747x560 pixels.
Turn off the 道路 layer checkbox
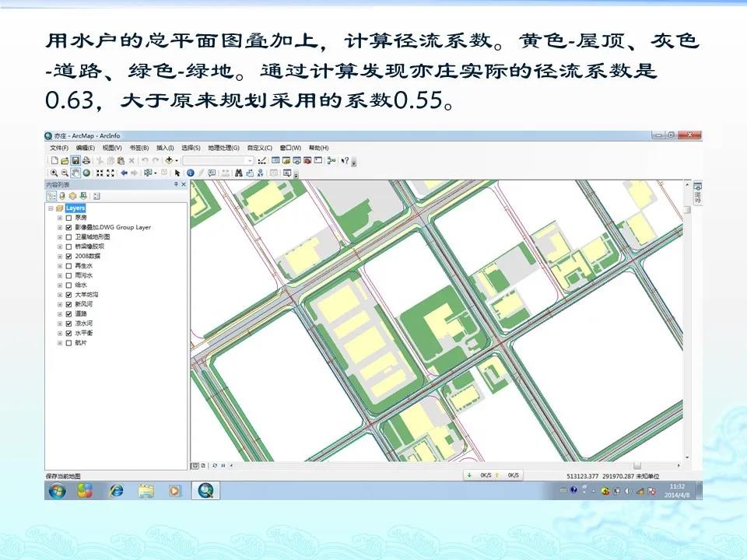(x=68, y=313)
